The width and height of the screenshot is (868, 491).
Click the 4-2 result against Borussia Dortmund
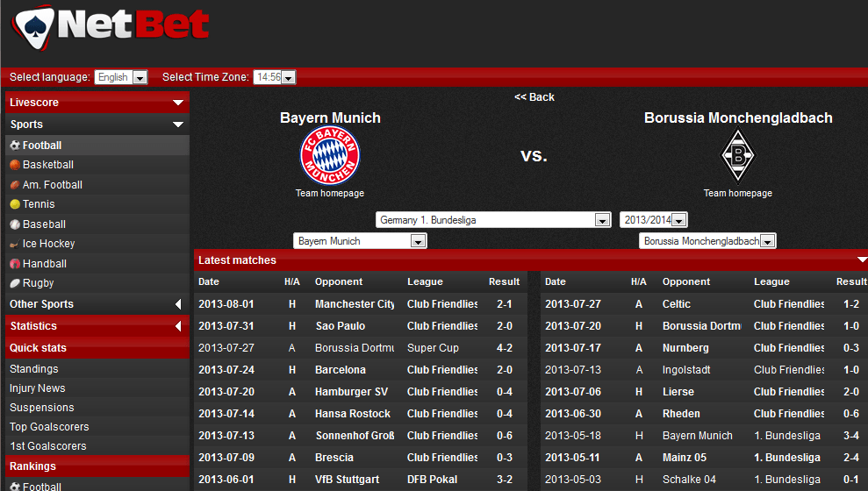[x=505, y=348]
